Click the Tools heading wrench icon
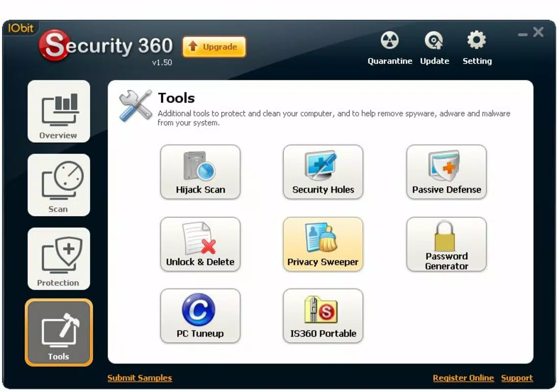This screenshot has width=559, height=392. click(x=135, y=105)
